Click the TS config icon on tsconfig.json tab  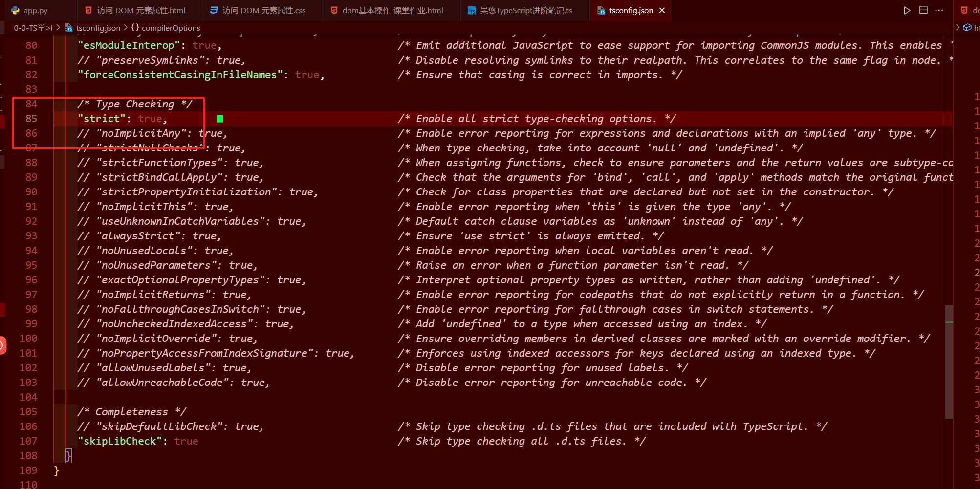(601, 10)
